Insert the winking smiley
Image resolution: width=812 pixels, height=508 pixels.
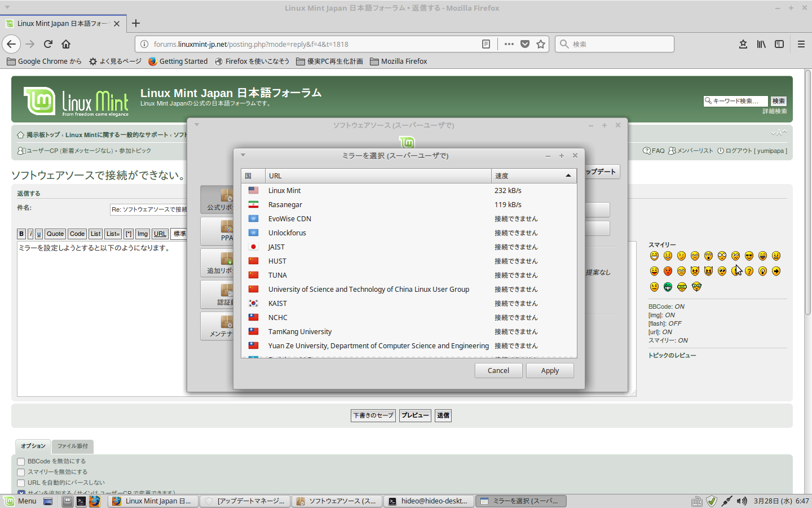(681, 256)
